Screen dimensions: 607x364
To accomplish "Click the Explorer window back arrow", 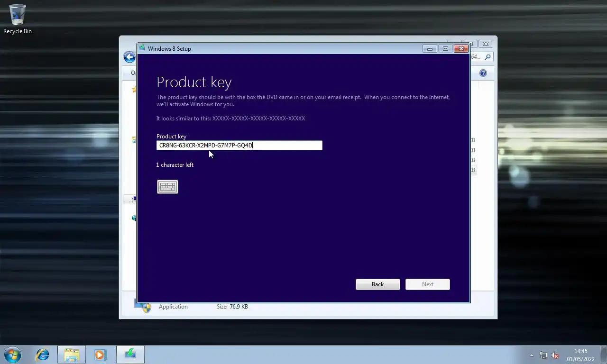I will [x=129, y=57].
